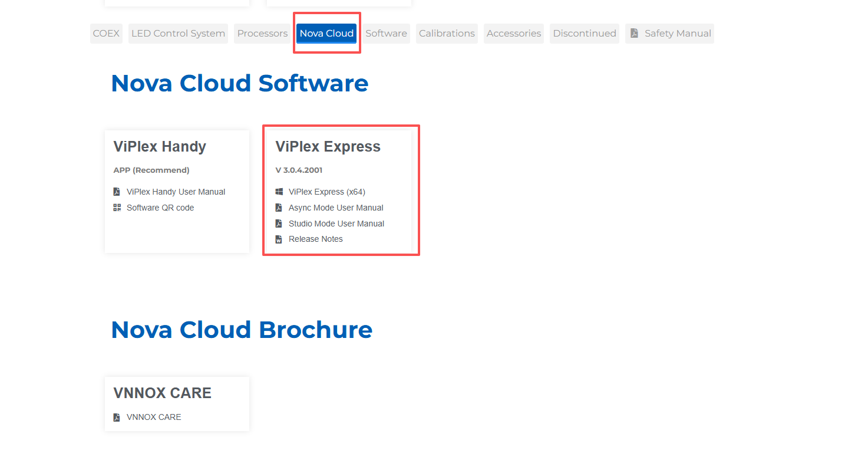Click the ViPlex Handy card title

tap(160, 147)
